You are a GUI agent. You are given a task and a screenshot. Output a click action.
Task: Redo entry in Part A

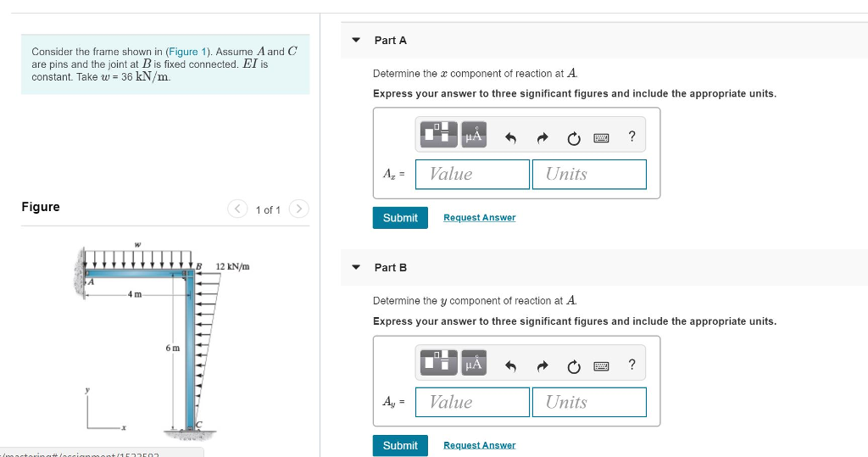click(x=542, y=138)
